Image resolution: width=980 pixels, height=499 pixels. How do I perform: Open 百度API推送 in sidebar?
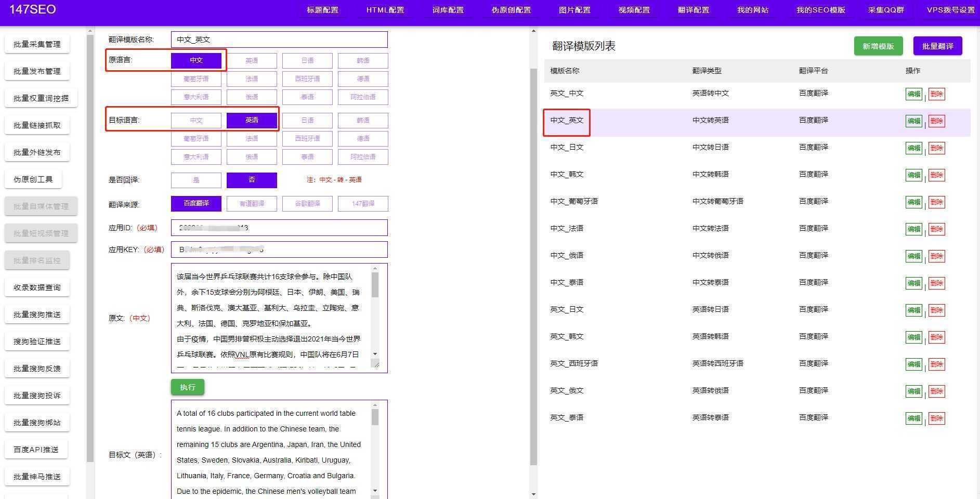click(36, 450)
